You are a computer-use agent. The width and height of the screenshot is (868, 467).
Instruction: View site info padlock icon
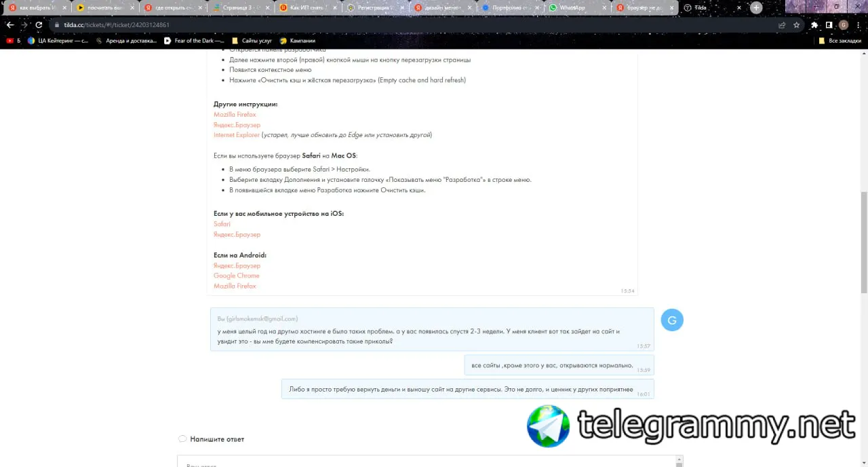pos(57,24)
